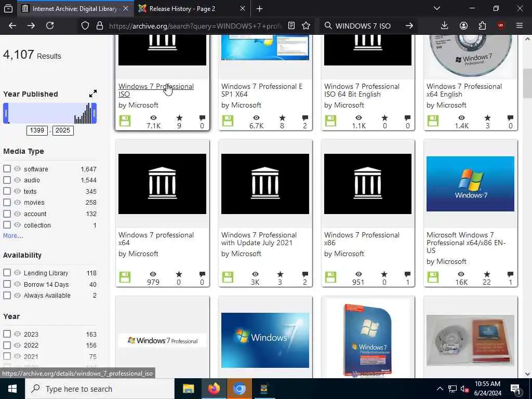Open Firefox View icon in tab strip
532x399 pixels.
(8, 8)
